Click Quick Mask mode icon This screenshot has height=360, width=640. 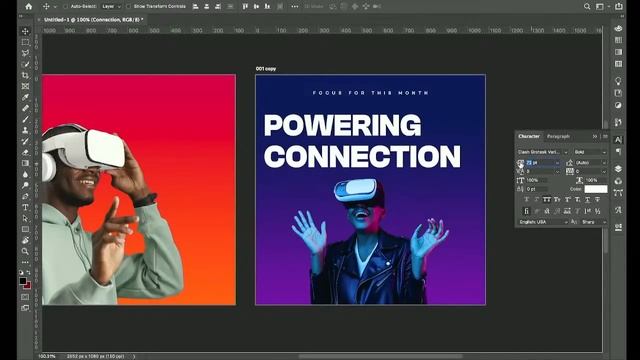tap(25, 297)
